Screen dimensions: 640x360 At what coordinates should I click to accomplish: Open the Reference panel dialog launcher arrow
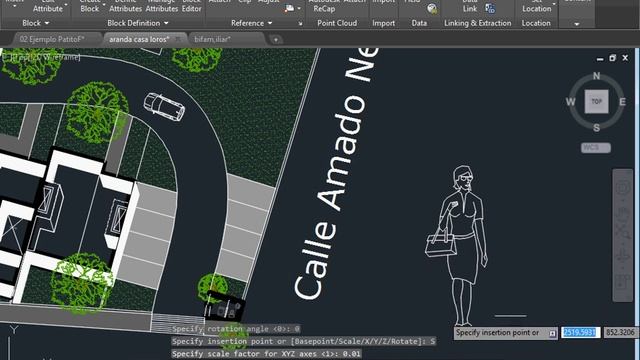(x=300, y=24)
